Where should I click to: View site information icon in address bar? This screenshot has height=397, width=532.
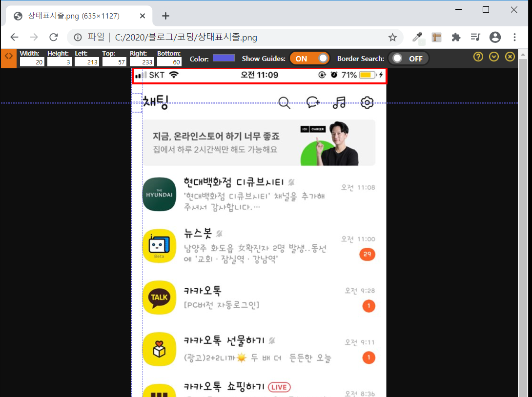78,37
